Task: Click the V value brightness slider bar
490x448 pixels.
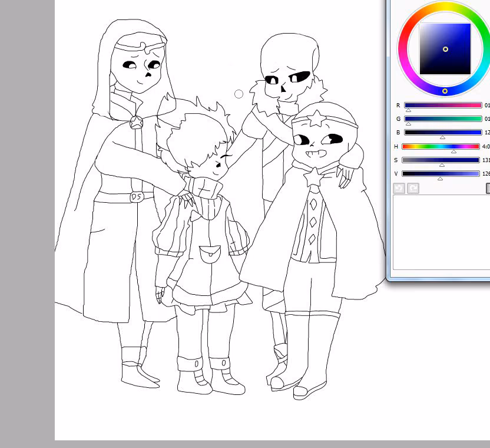Action: [441, 174]
